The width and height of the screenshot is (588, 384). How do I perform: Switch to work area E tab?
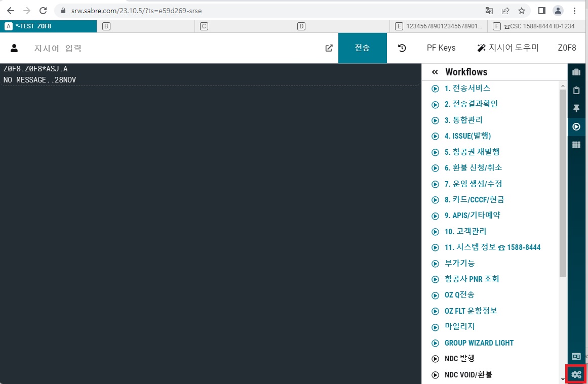coord(439,26)
